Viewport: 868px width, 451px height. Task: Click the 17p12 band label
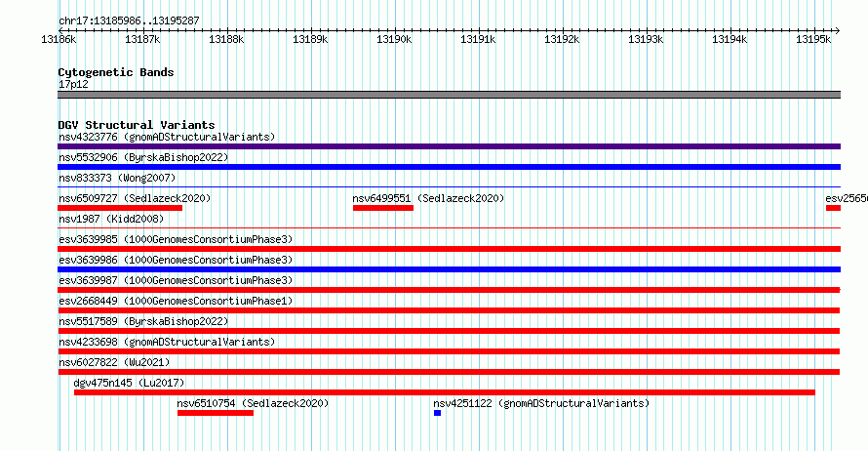(73, 85)
